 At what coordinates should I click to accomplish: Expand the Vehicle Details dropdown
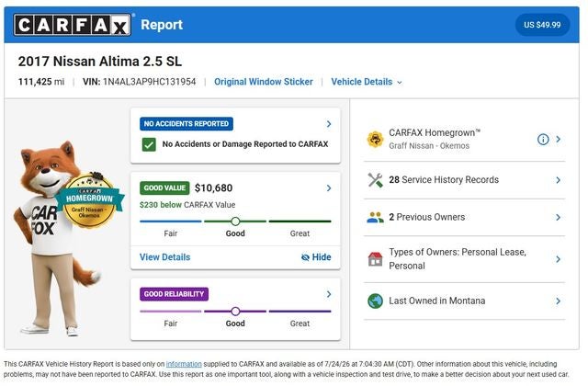coord(367,82)
